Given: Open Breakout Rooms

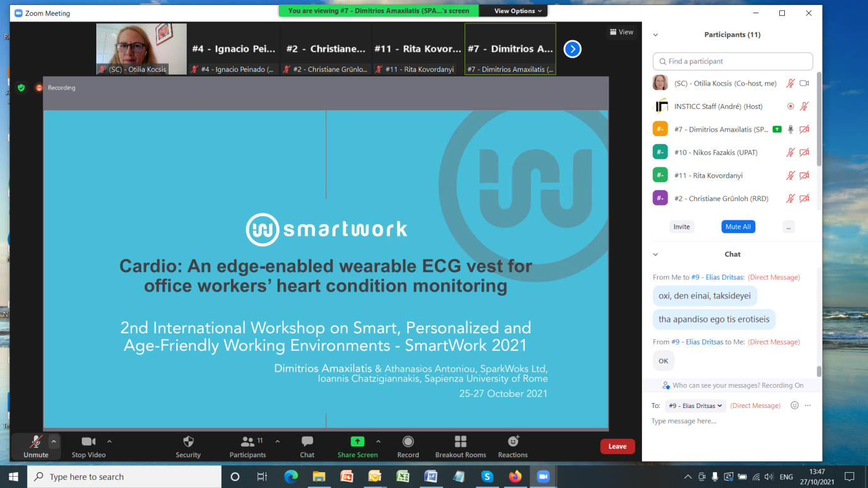Looking at the screenshot, I should (461, 446).
